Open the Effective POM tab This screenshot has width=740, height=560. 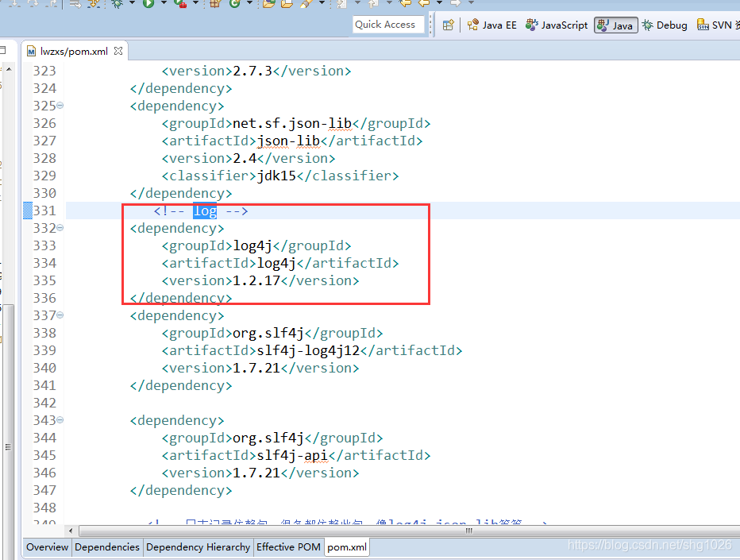[x=288, y=546]
